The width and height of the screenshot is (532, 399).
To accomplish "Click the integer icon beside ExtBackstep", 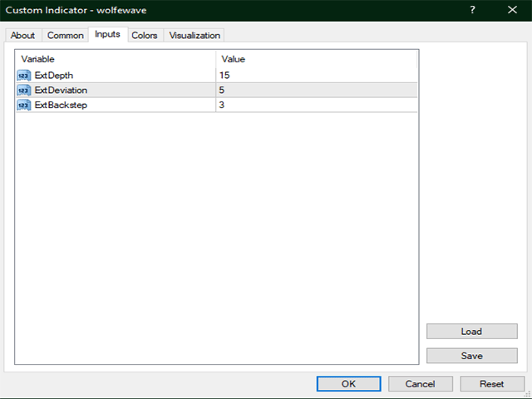I will (24, 106).
